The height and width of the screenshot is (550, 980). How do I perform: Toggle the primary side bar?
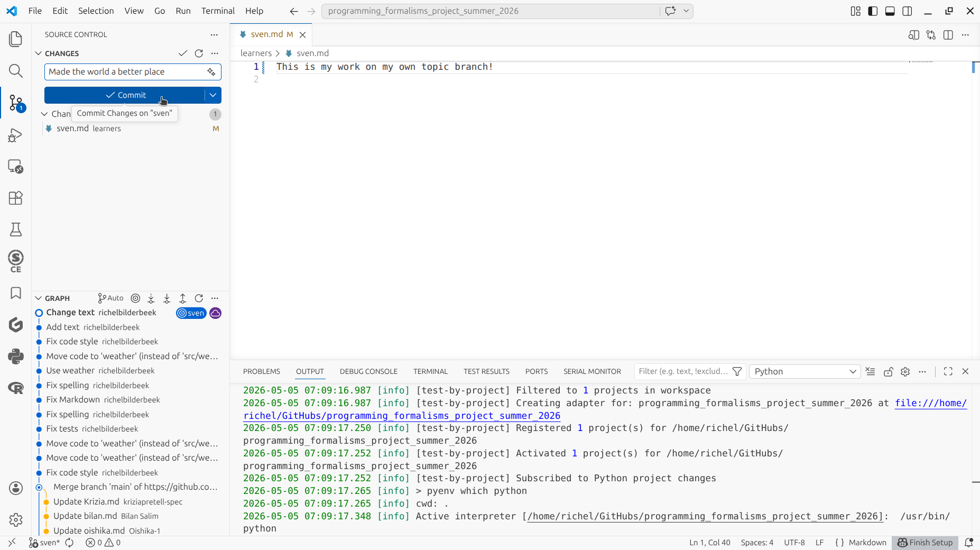coord(873,11)
